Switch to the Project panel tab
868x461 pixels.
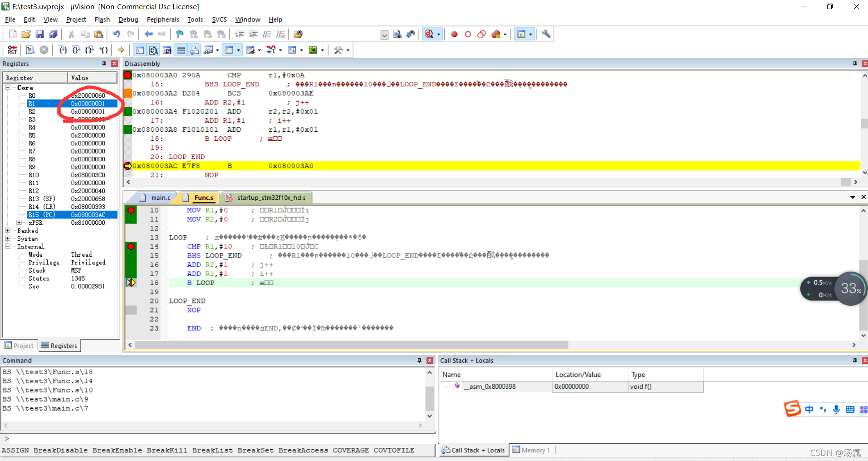[19, 346]
